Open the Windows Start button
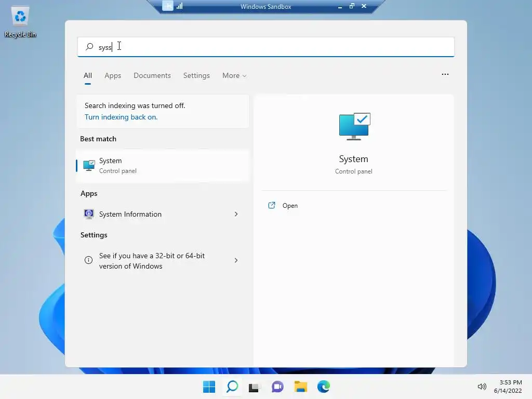This screenshot has width=532, height=399. [x=209, y=387]
